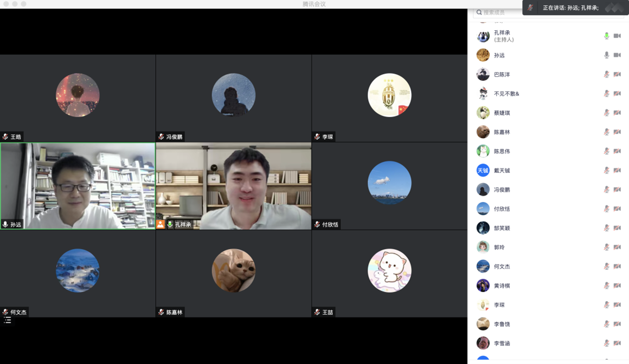Click 李琛's Juventus crest avatar tile

[x=389, y=95]
